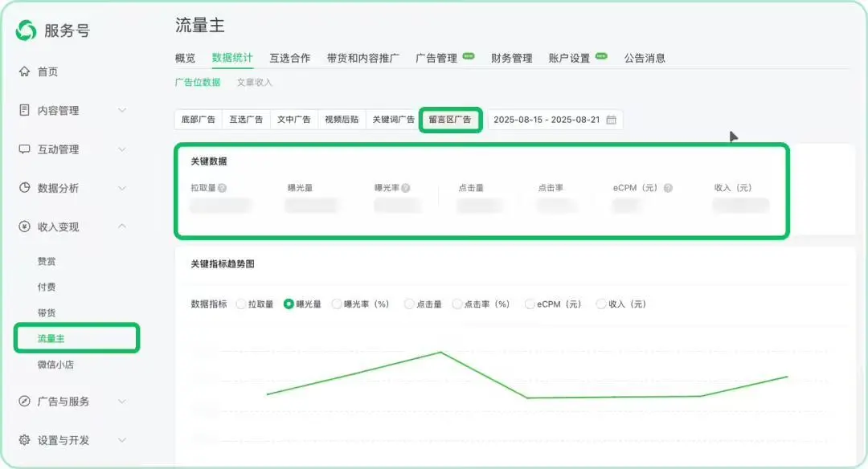Click the 文章收入 link

point(255,82)
